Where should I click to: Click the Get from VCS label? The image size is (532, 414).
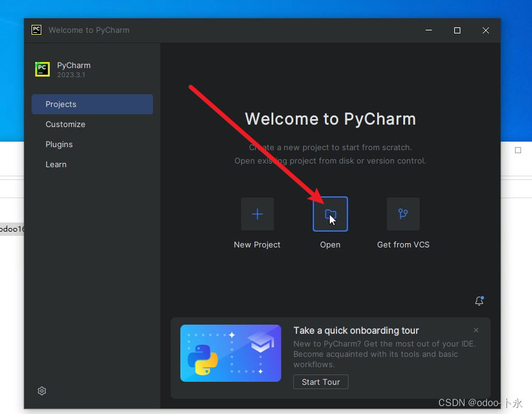tap(403, 244)
